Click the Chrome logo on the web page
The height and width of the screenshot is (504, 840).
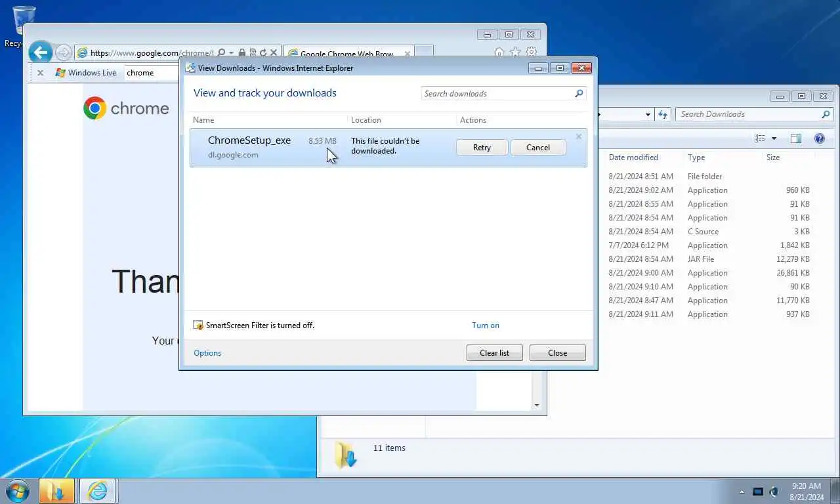(94, 108)
